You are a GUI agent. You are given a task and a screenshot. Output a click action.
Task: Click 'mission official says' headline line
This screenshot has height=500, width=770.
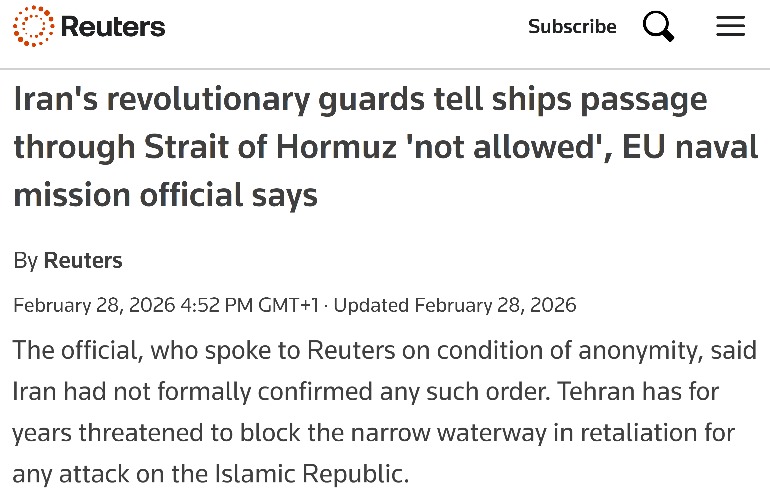165,193
